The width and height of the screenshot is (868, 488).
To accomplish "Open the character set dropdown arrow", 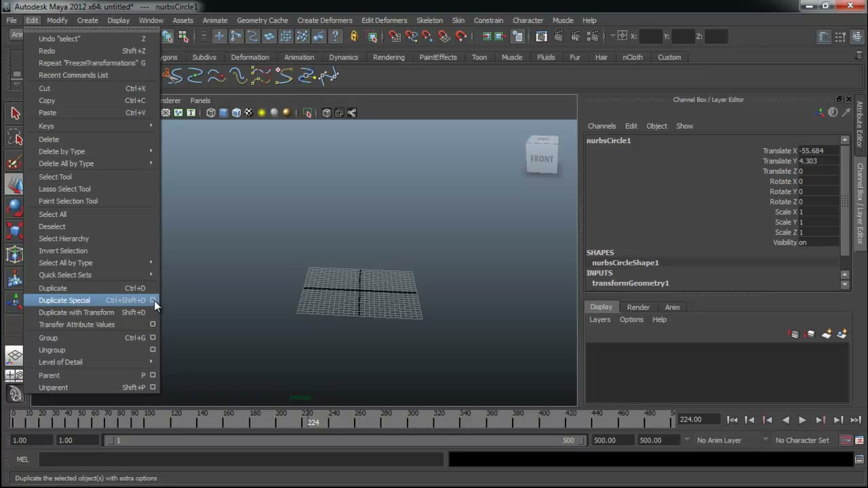I will pyautogui.click(x=766, y=440).
